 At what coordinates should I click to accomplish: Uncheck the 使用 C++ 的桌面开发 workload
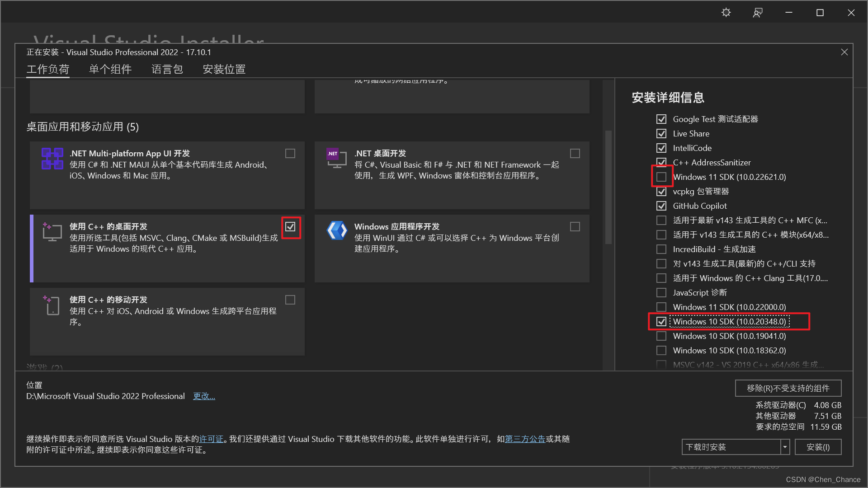[x=290, y=227]
